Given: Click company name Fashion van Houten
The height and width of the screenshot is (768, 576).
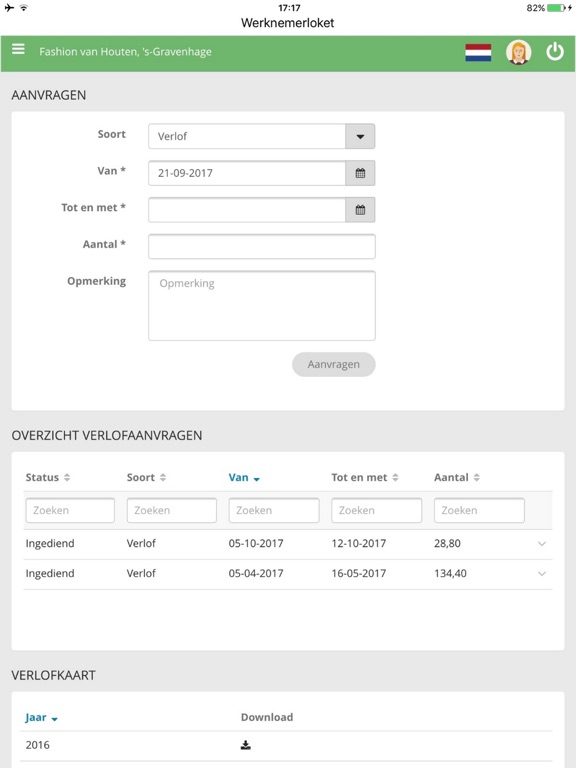Looking at the screenshot, I should pos(125,52).
